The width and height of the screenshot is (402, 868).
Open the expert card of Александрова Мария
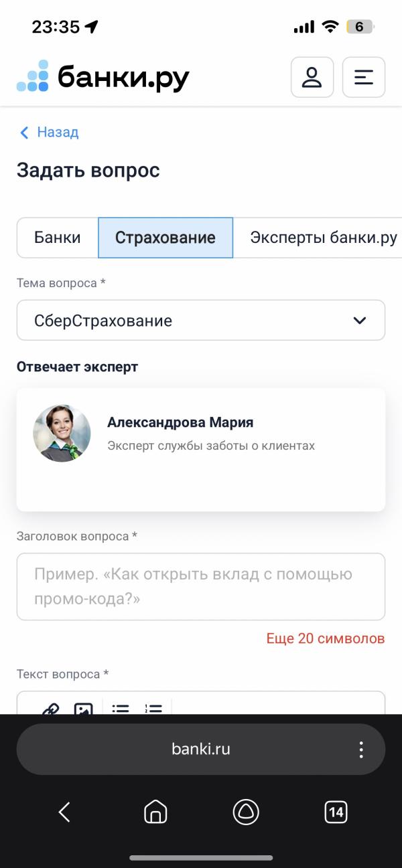(x=201, y=448)
